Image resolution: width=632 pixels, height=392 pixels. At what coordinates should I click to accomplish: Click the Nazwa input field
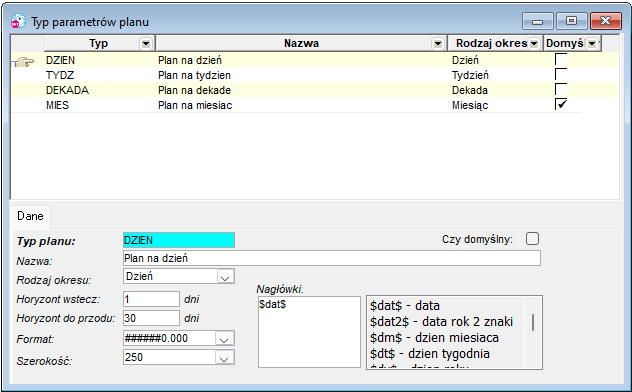coord(332,258)
